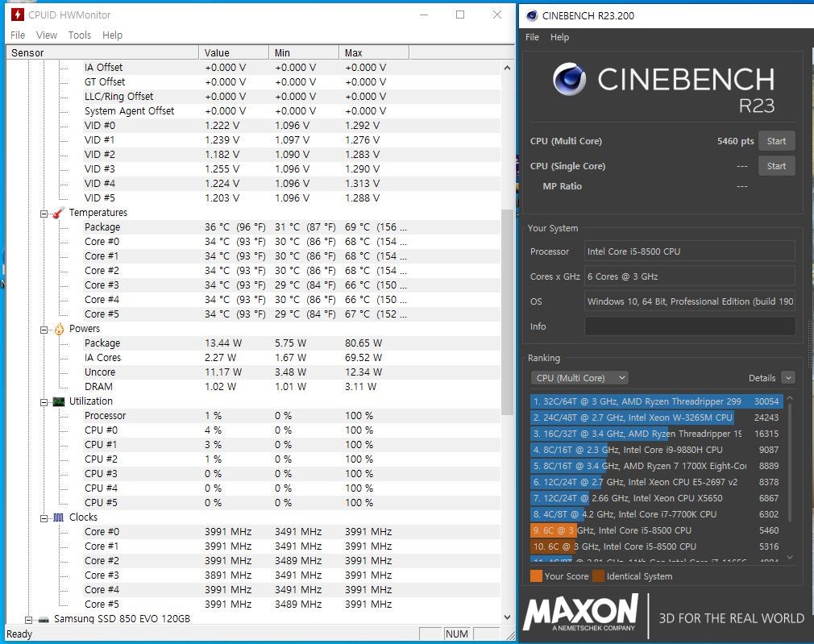
Task: Start the CPU (Multi Core) benchmark
Action: [776, 141]
